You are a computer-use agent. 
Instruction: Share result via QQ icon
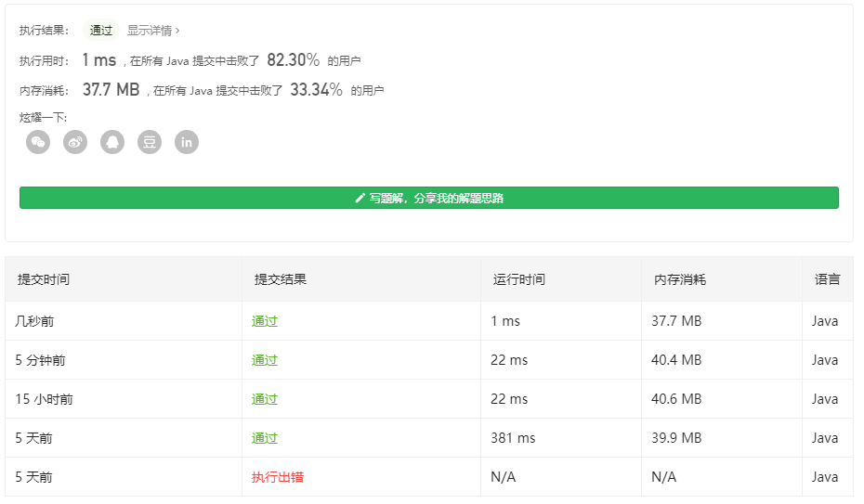pyautogui.click(x=112, y=142)
